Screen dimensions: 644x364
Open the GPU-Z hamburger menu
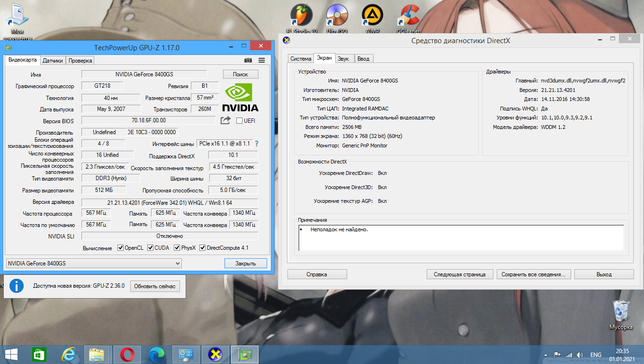click(261, 60)
